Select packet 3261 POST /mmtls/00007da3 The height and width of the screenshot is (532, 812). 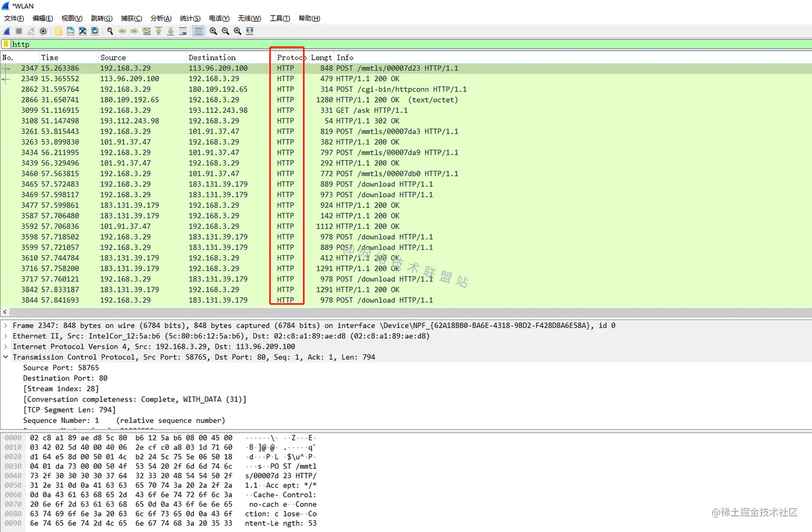[406, 131]
